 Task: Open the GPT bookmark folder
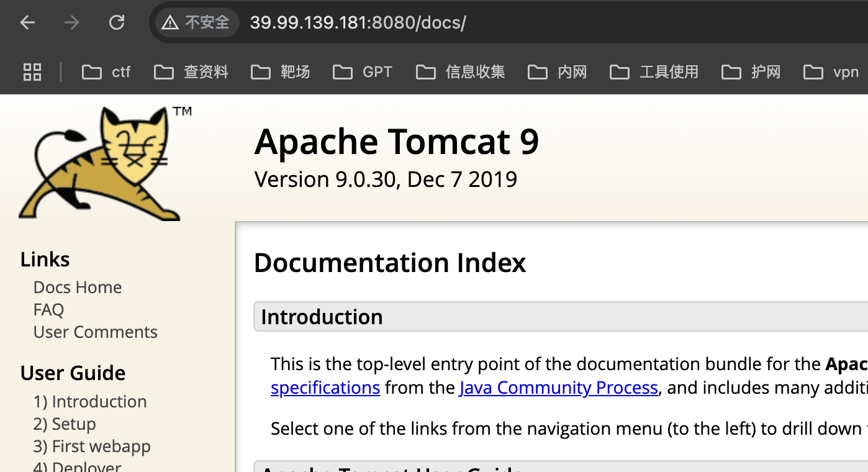click(363, 72)
